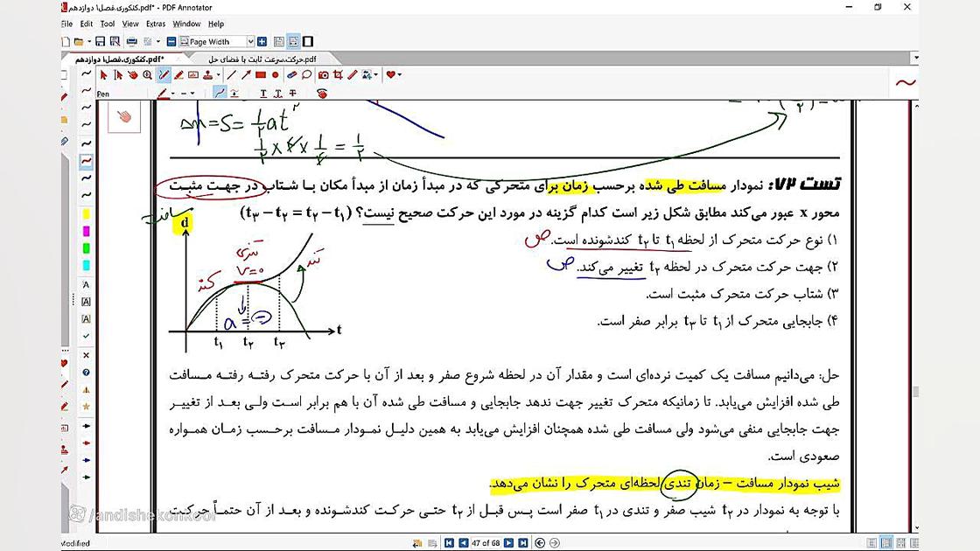
Task: Toggle continuous page layout in status bar
Action: [x=886, y=543]
